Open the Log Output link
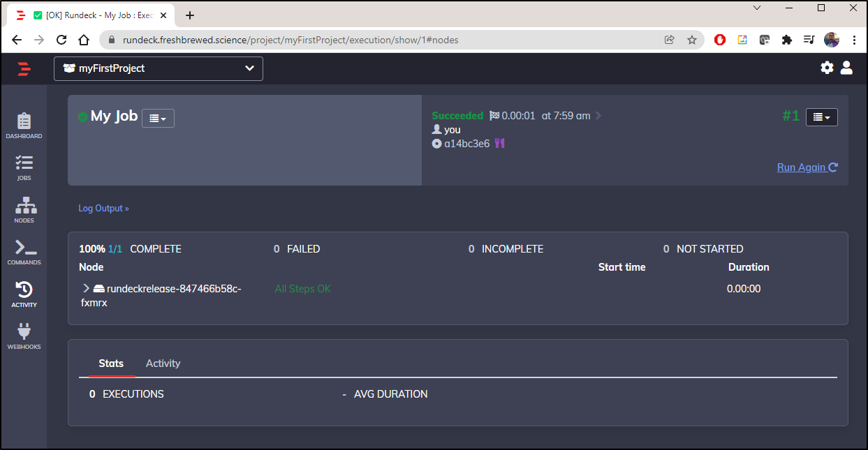 [103, 208]
